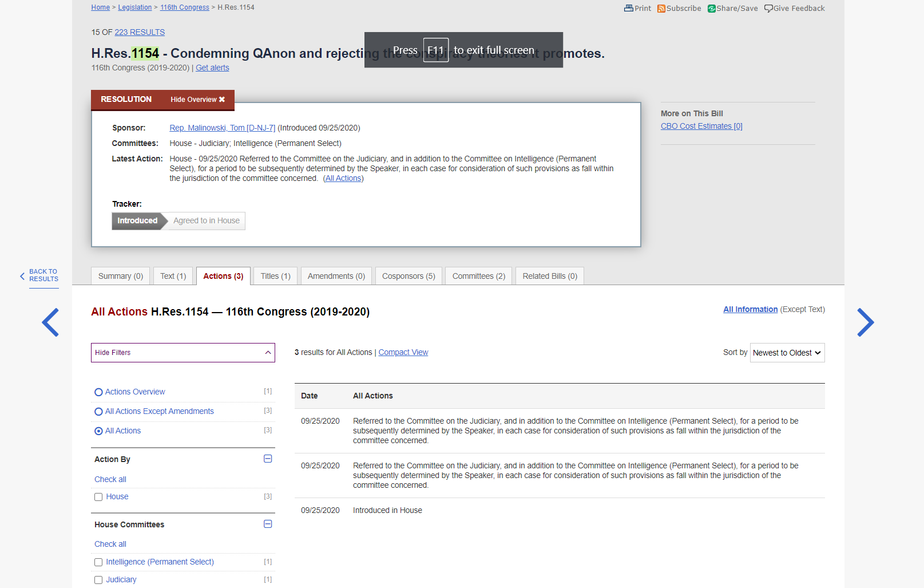Collapse the Hide Filters panel

point(183,353)
